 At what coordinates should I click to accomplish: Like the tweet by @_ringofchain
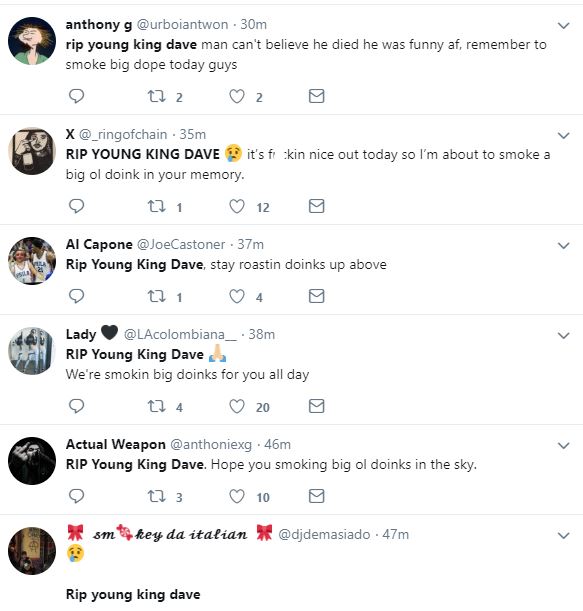(x=237, y=206)
